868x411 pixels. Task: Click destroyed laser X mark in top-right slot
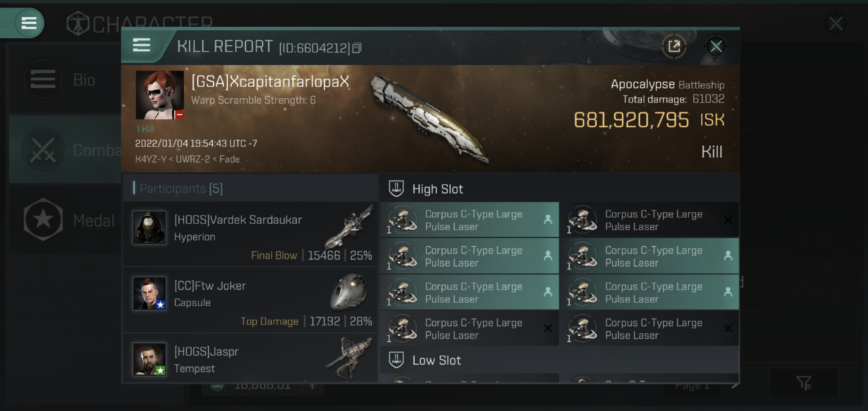point(728,220)
